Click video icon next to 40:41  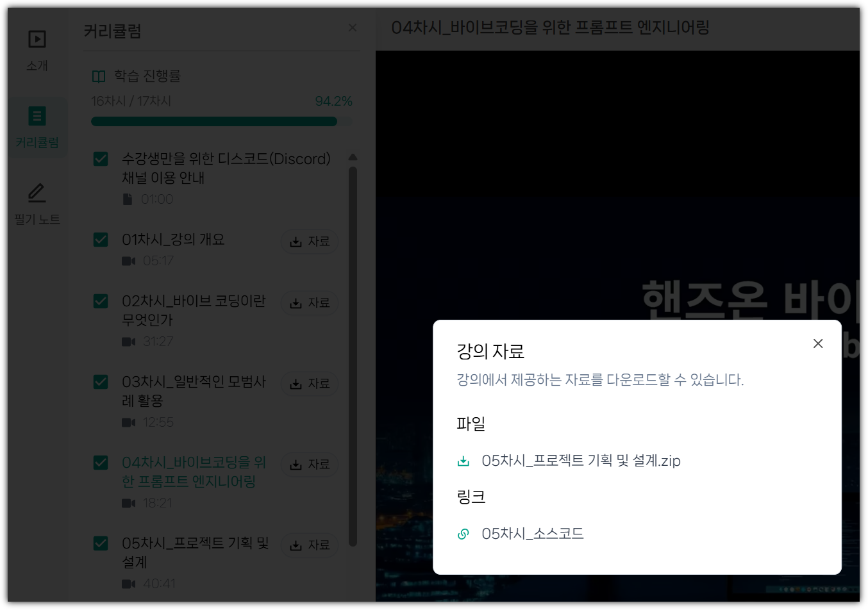(x=129, y=584)
